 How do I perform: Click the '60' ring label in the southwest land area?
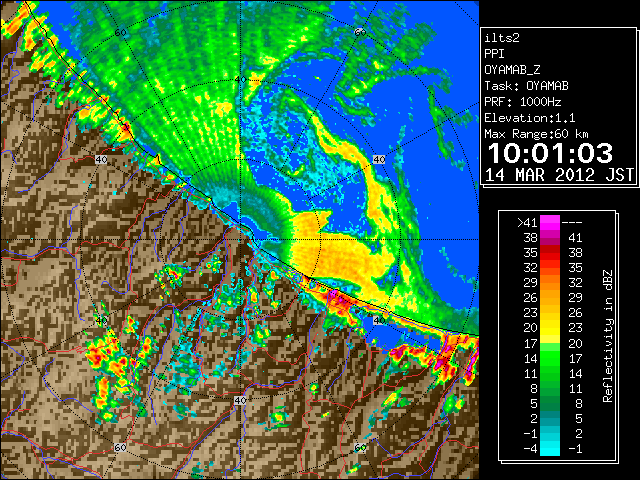pyautogui.click(x=120, y=447)
